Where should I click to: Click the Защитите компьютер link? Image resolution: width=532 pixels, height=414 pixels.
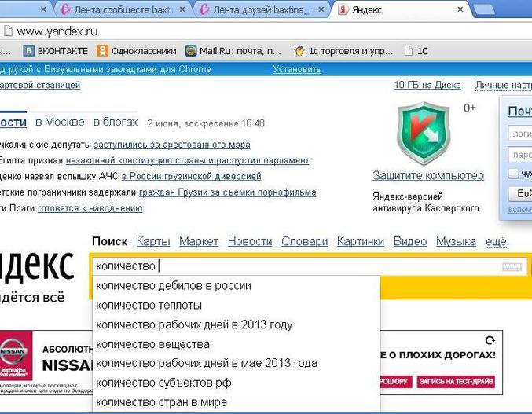pyautogui.click(x=427, y=175)
